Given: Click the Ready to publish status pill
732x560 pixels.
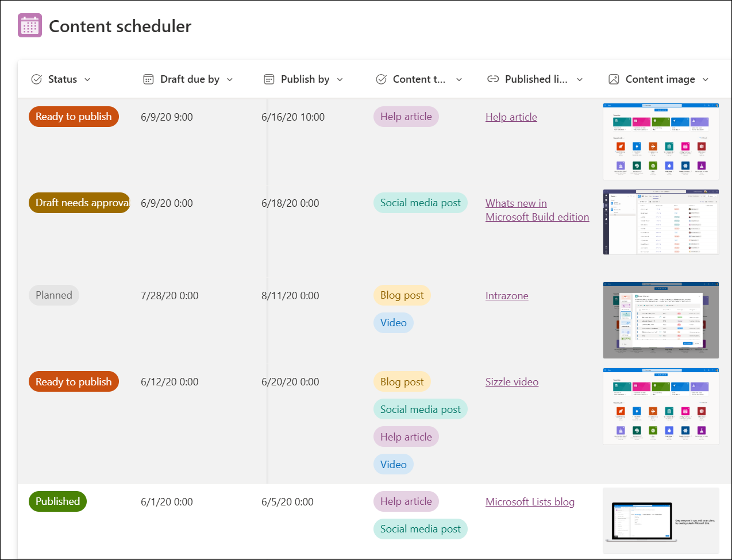Looking at the screenshot, I should 74,117.
